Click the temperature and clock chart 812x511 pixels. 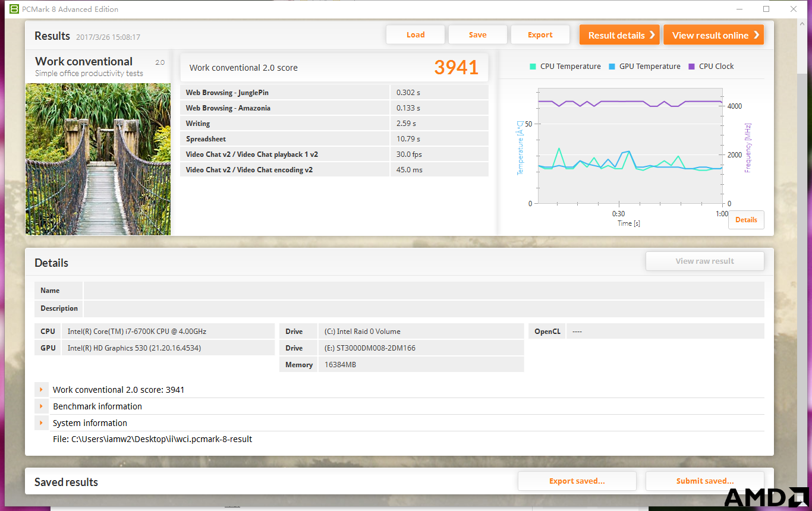pos(630,146)
